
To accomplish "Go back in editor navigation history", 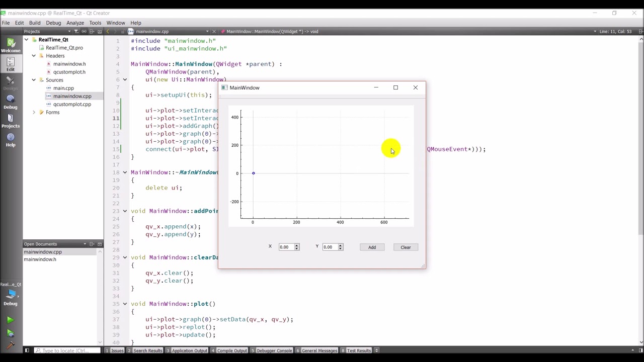I will point(108,31).
